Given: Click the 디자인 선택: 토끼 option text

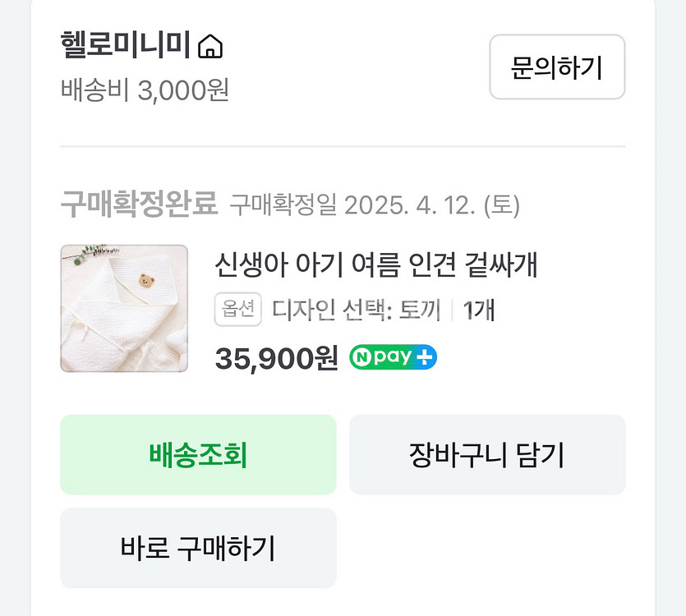Looking at the screenshot, I should pyautogui.click(x=357, y=310).
